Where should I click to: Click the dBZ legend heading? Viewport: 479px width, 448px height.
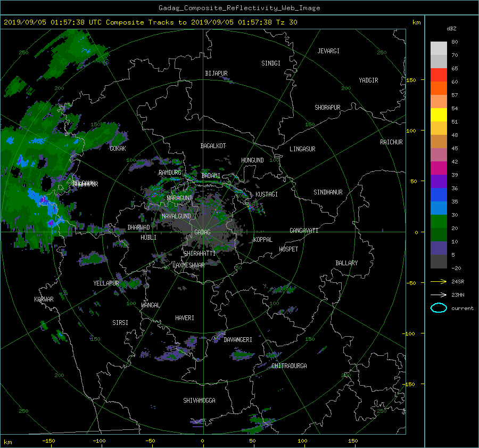(x=451, y=29)
